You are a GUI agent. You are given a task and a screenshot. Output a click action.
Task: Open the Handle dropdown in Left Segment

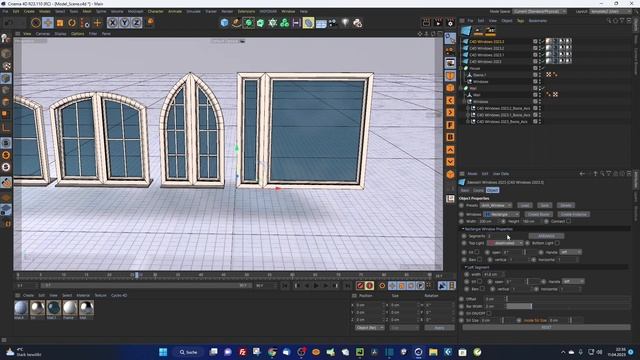573,282
